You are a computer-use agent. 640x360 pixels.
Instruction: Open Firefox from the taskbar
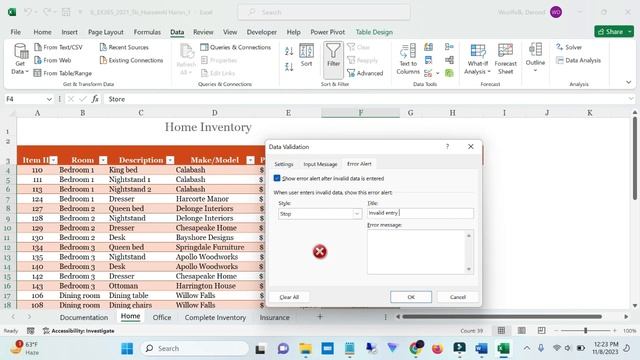pyautogui.click(x=437, y=349)
